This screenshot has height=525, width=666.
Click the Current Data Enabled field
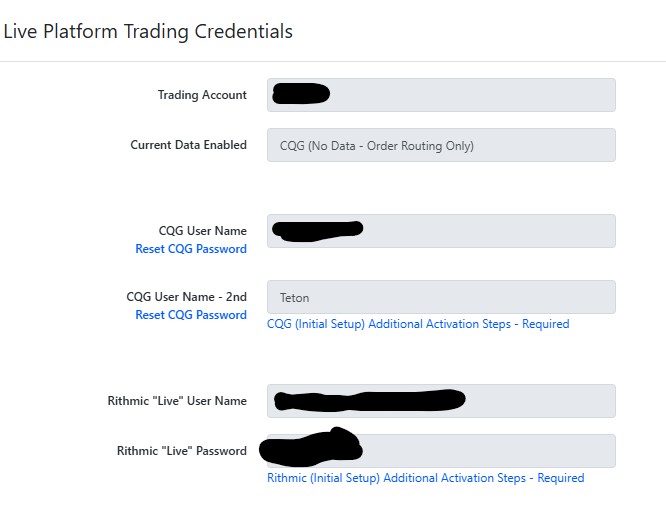[x=441, y=145]
